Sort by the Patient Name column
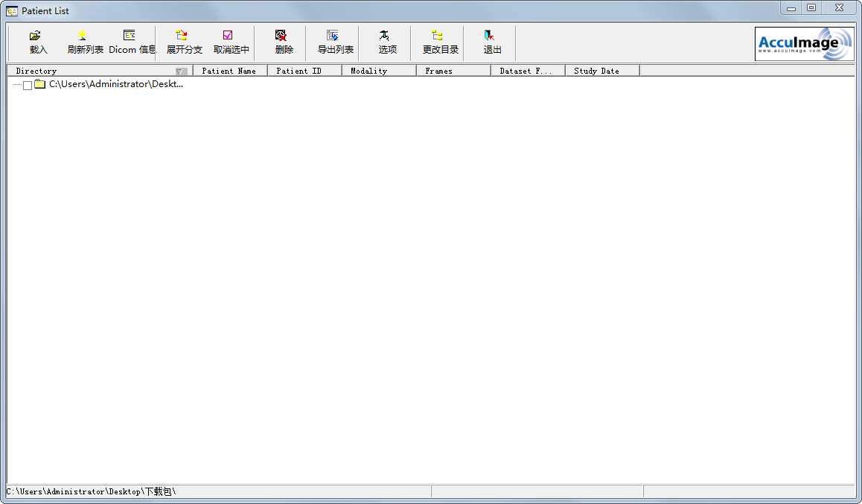The width and height of the screenshot is (862, 504). (x=229, y=70)
